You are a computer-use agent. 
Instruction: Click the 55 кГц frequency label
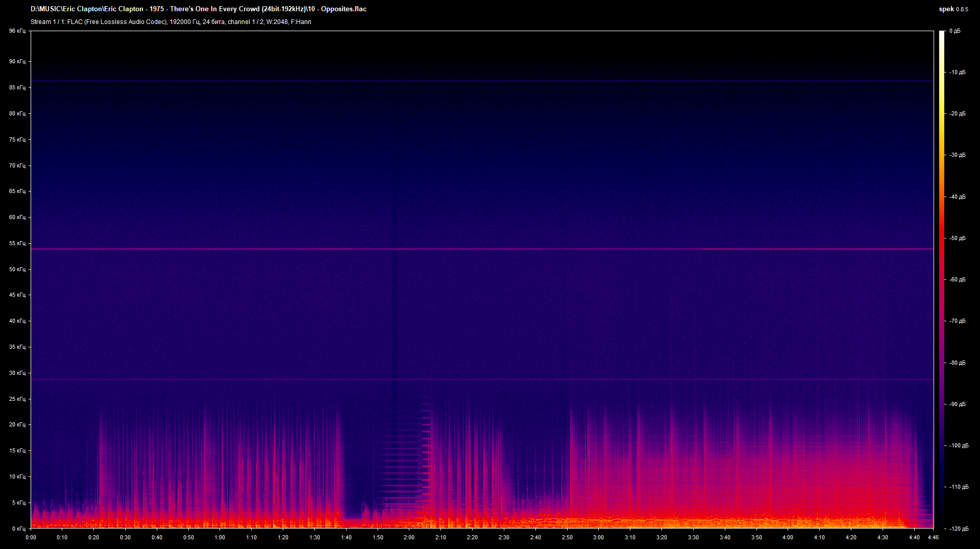(17, 244)
